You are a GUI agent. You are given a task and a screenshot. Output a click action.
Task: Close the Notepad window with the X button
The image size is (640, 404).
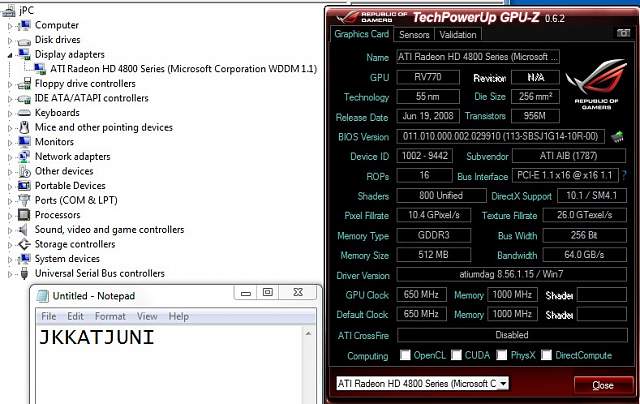point(298,293)
